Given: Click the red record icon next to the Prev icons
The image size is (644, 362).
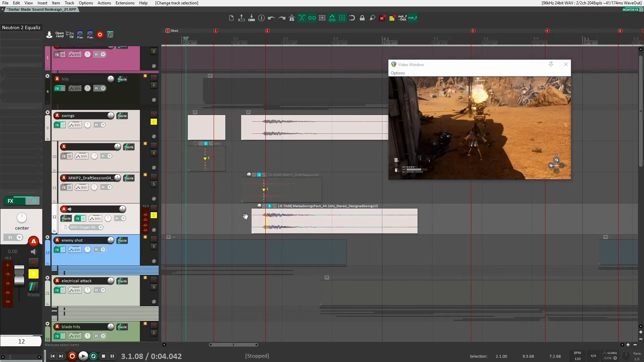Looking at the screenshot, I should coord(100,35).
